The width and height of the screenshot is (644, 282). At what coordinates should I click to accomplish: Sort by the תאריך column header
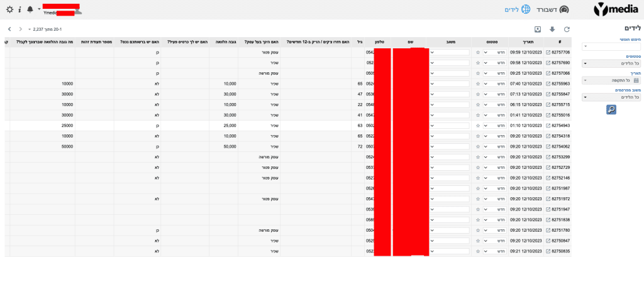(526, 42)
